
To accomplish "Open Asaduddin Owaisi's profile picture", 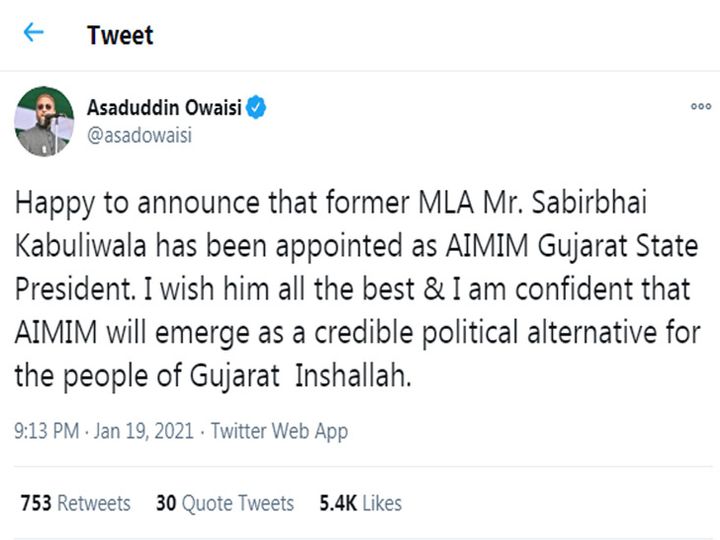I will [43, 121].
